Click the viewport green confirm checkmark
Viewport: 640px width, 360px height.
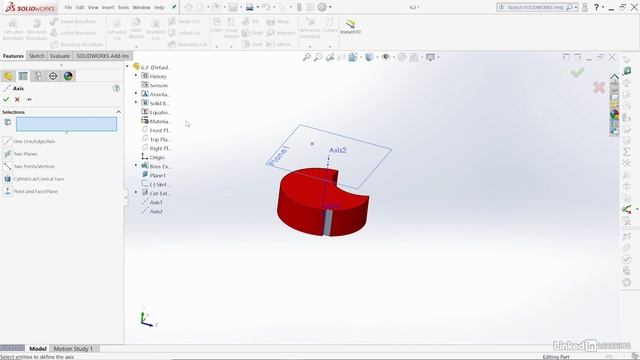[577, 73]
